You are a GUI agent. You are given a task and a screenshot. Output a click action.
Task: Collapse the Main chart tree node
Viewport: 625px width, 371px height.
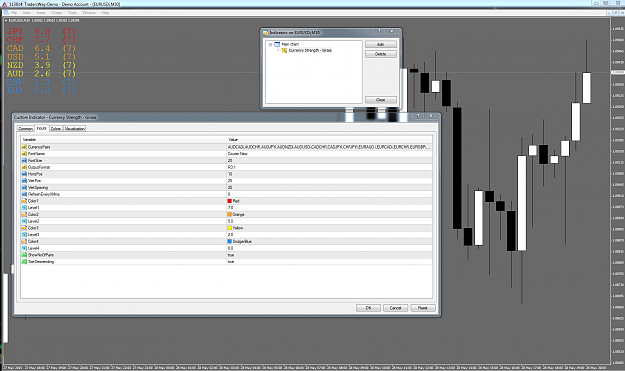(x=270, y=45)
